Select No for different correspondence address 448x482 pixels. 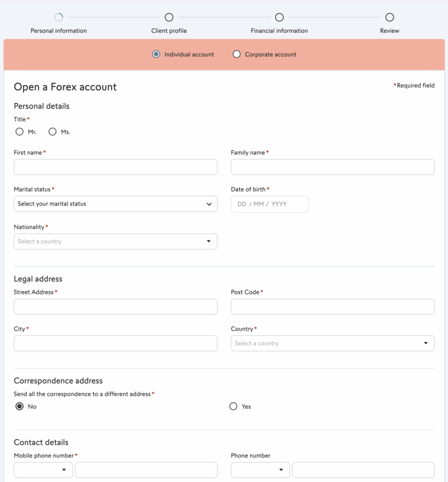pos(19,406)
